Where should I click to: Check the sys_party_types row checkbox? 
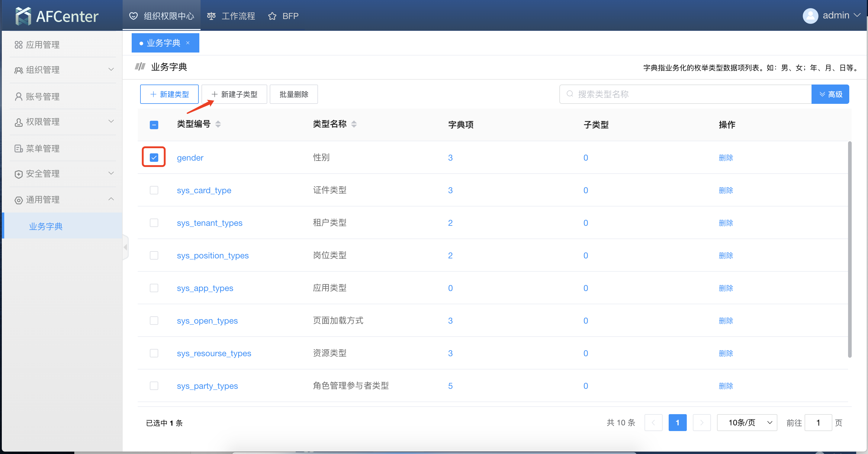(154, 386)
